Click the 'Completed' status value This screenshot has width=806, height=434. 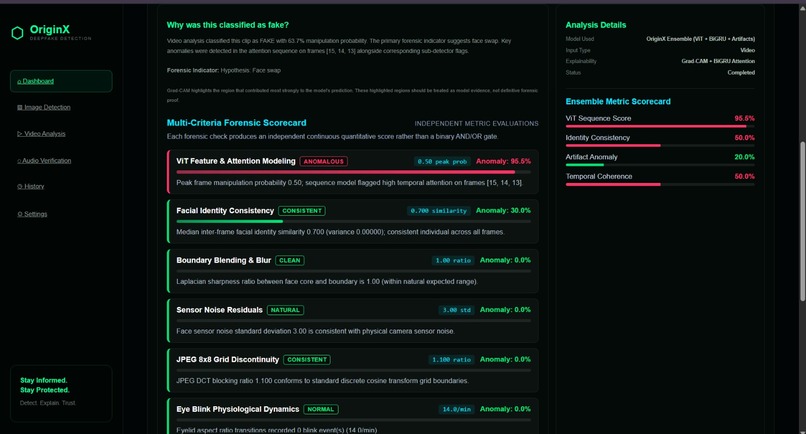[x=741, y=73]
